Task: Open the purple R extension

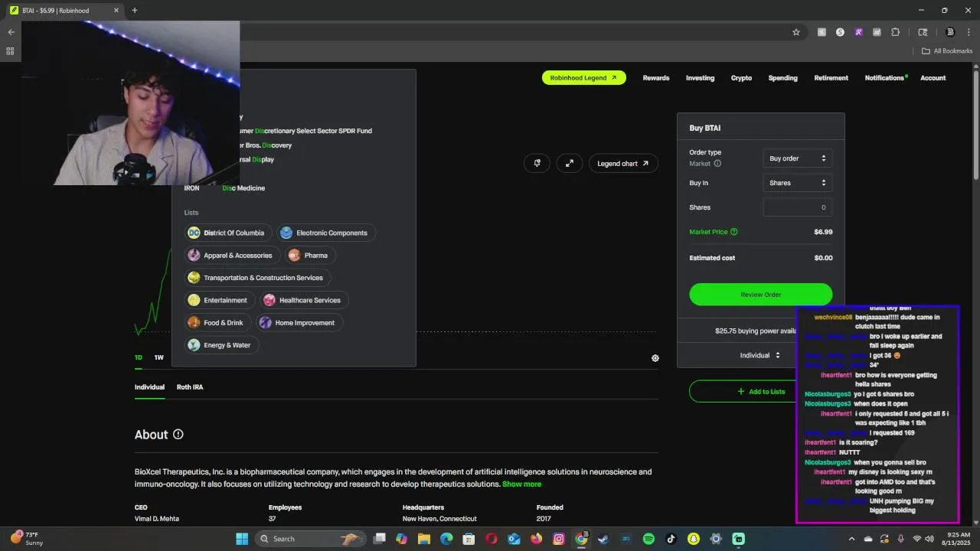Action: point(858,32)
